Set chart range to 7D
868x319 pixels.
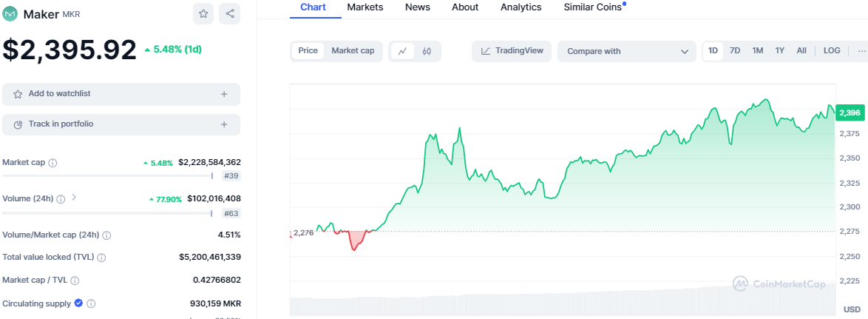coord(735,51)
